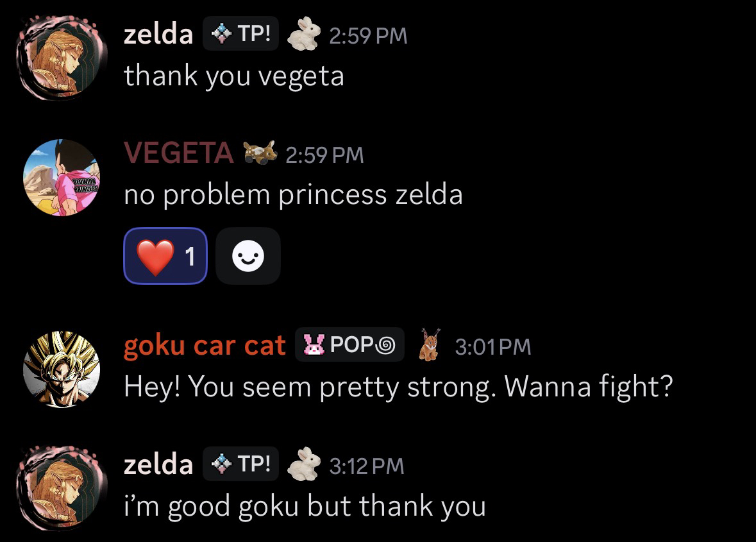This screenshot has width=756, height=542.
Task: Click the rabbit role icon on zelda's 3:12 PM message
Action: pos(303,464)
